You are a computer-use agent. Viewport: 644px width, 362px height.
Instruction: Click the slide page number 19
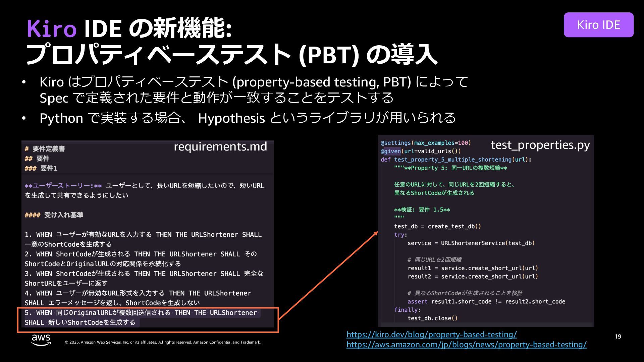coord(618,337)
